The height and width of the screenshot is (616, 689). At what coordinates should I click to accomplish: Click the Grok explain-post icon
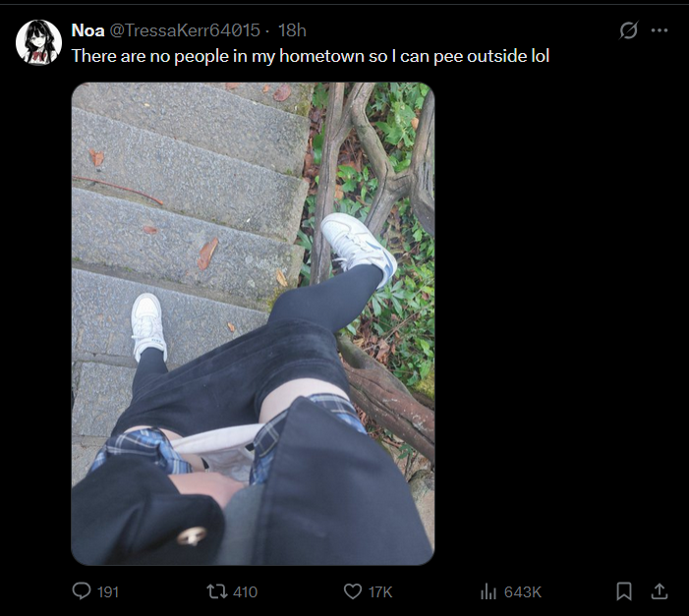(x=628, y=30)
